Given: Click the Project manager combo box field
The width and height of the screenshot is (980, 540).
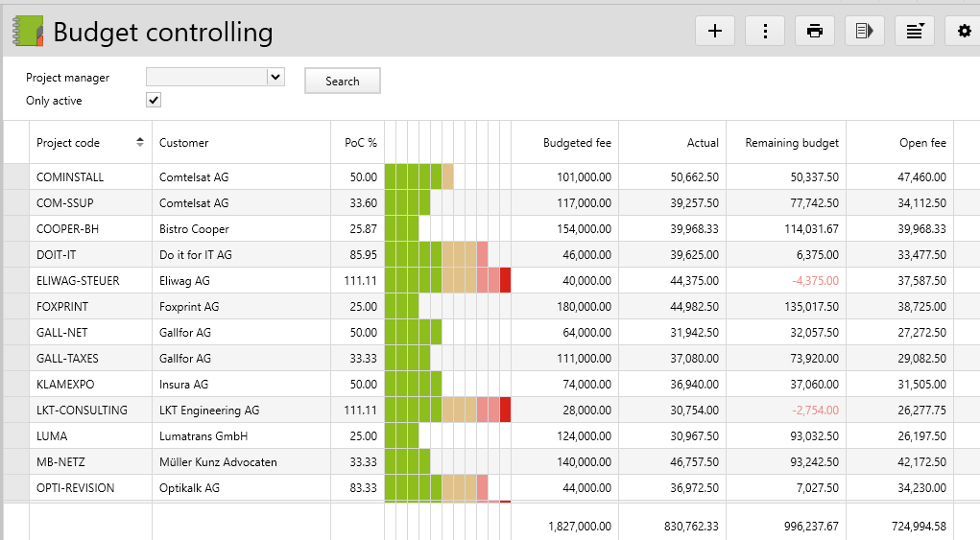Looking at the screenshot, I should click(205, 78).
